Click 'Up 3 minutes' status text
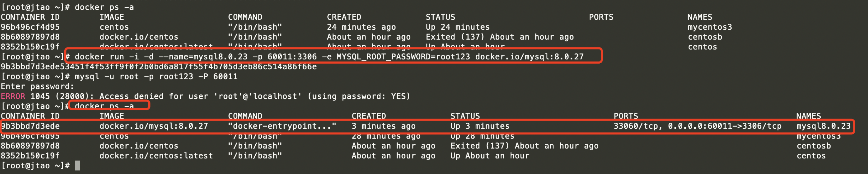Screen dimensions: 868x174 480,126
